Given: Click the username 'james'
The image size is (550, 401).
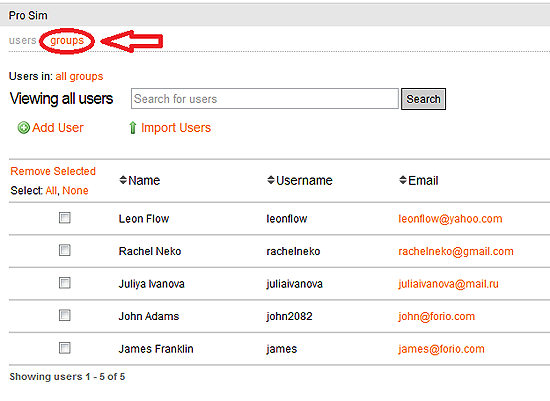Looking at the screenshot, I should tap(282, 349).
